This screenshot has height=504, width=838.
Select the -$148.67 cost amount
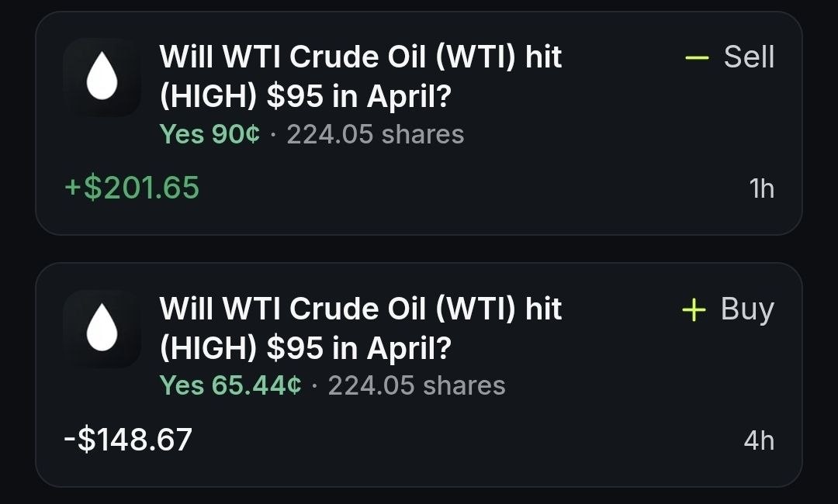(x=128, y=440)
